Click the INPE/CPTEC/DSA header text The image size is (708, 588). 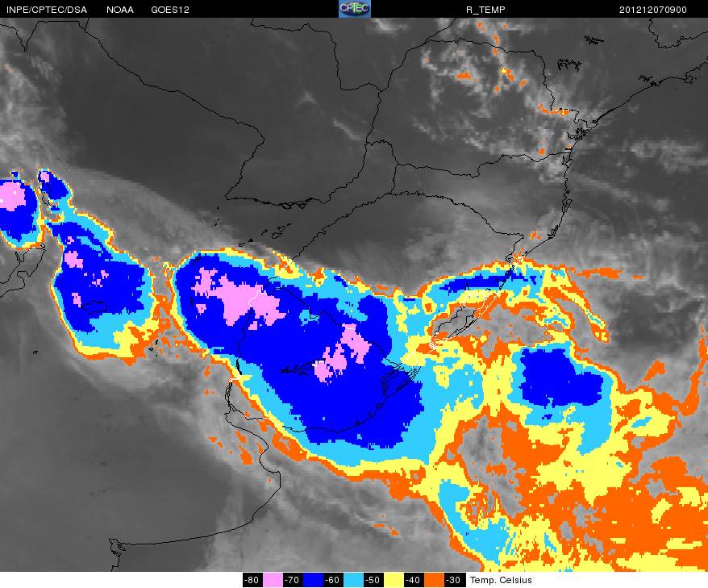[47, 10]
